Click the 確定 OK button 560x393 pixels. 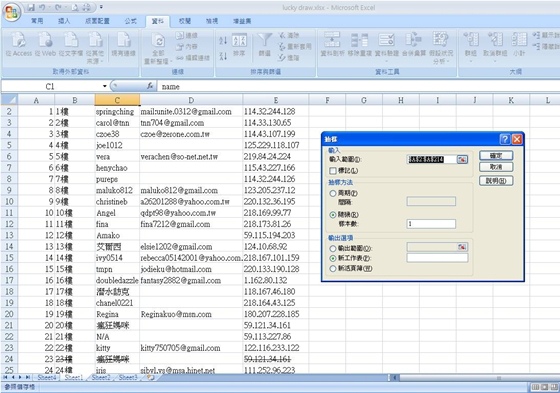pyautogui.click(x=496, y=155)
